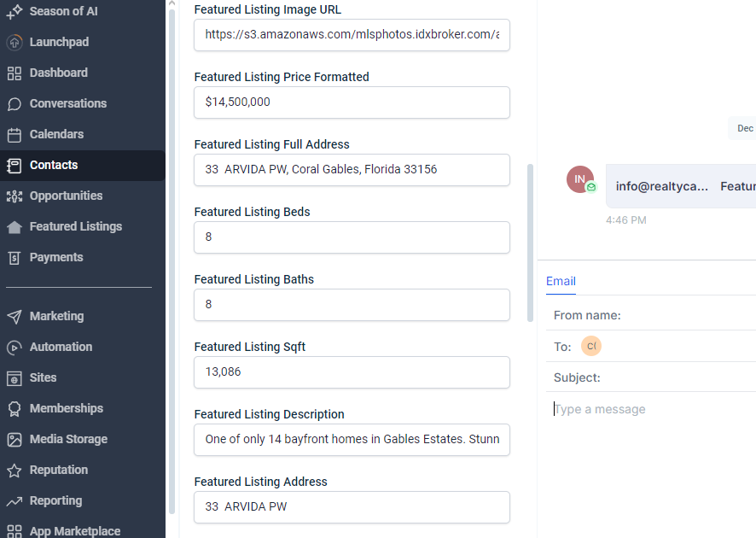Click the Featured Listing Price Formatted field
The width and height of the screenshot is (756, 538).
pyautogui.click(x=352, y=102)
